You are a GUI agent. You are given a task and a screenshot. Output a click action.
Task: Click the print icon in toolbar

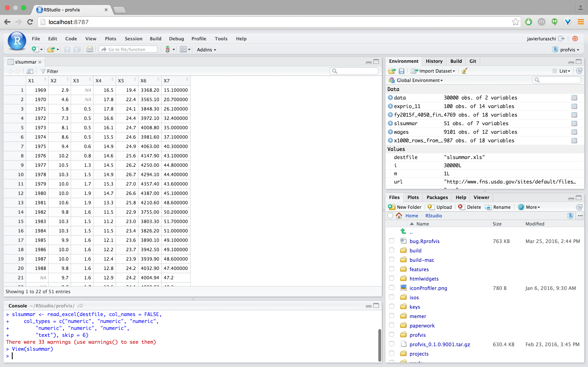(x=90, y=50)
